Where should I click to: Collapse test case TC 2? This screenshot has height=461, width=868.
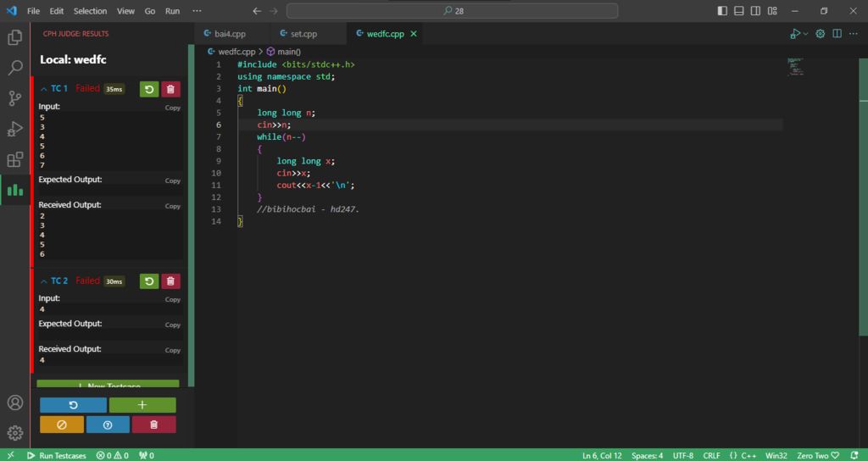click(44, 281)
